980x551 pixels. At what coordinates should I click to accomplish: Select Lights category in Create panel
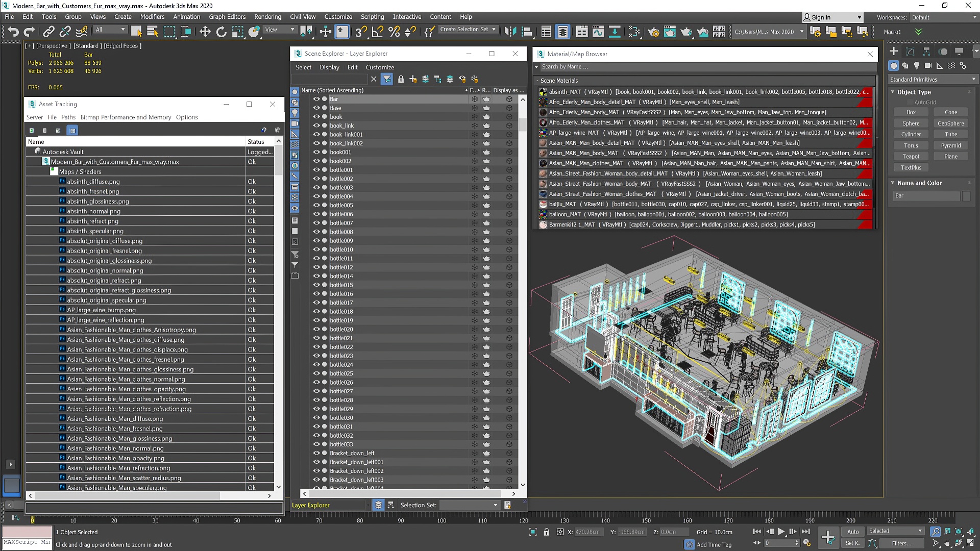point(917,66)
